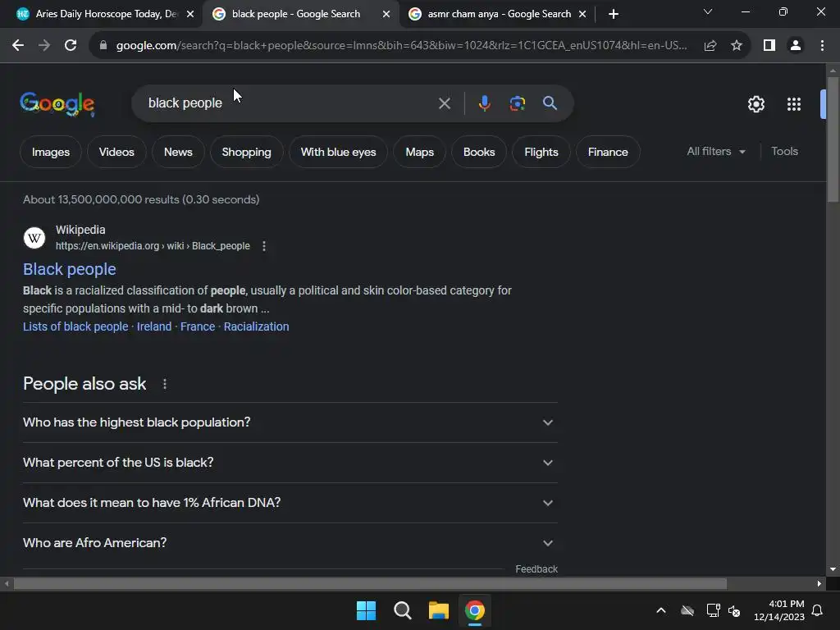Open a new browser tab

pos(614,14)
